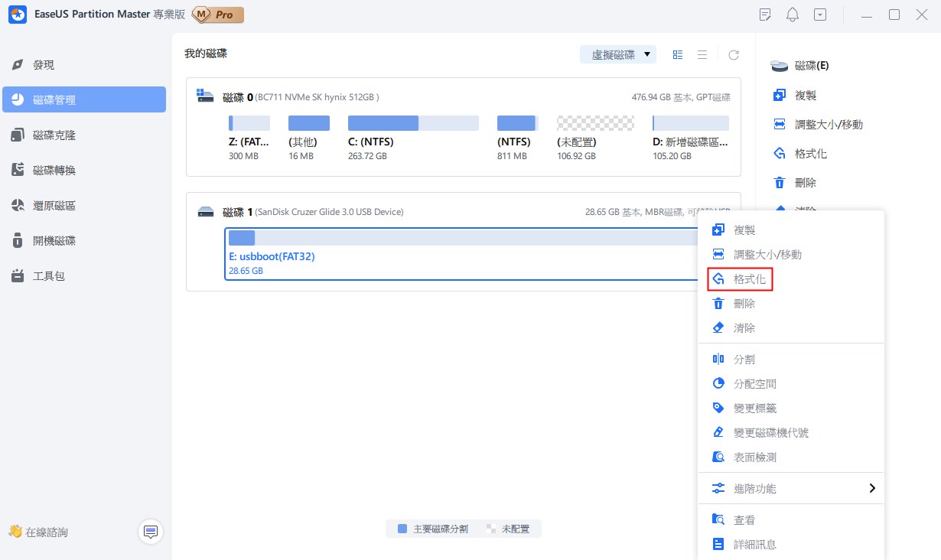Screen dimensions: 941x560
Task: Open the task list note icon
Action: pyautogui.click(x=765, y=15)
